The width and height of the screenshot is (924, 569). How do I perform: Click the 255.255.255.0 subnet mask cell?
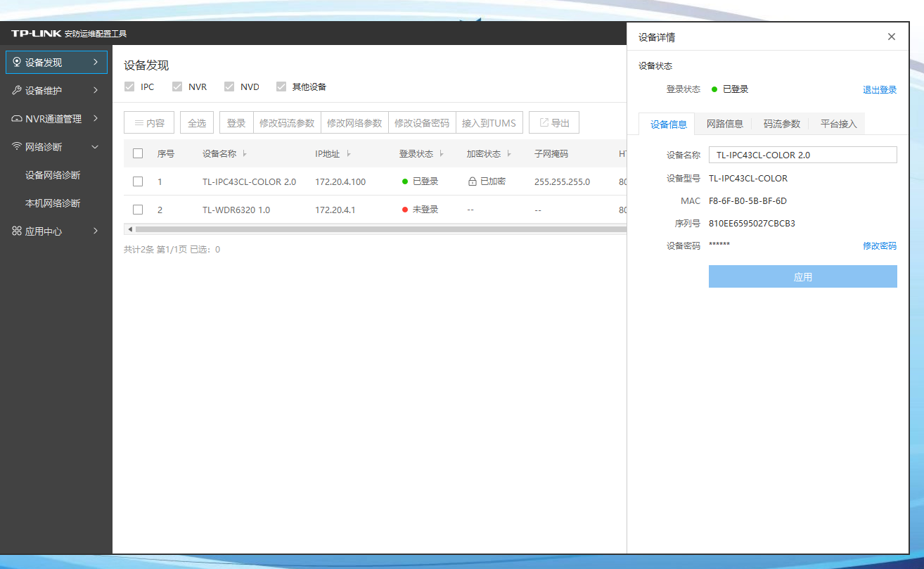tap(562, 181)
